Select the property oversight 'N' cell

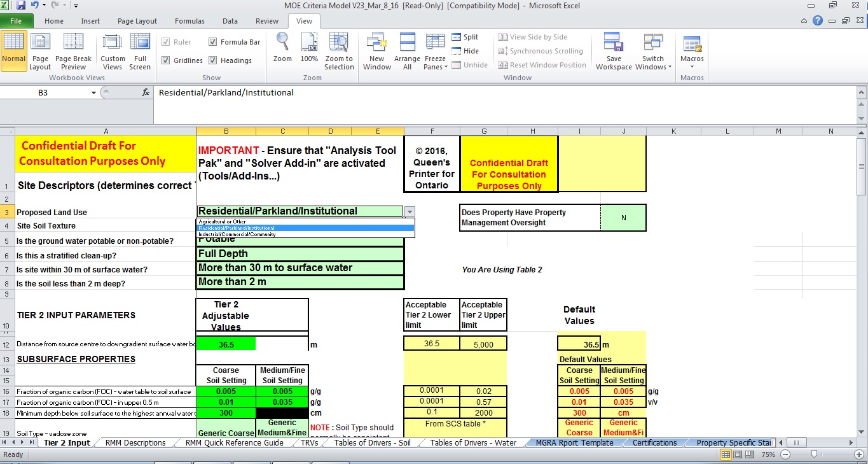(623, 218)
